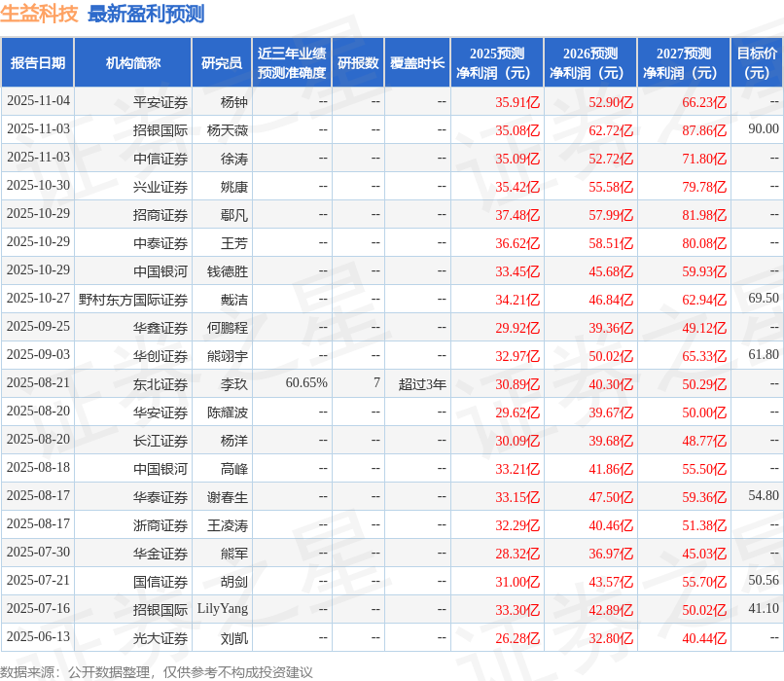Click 2026 forecast value 36.97亿
This screenshot has width=784, height=681.
[611, 554]
